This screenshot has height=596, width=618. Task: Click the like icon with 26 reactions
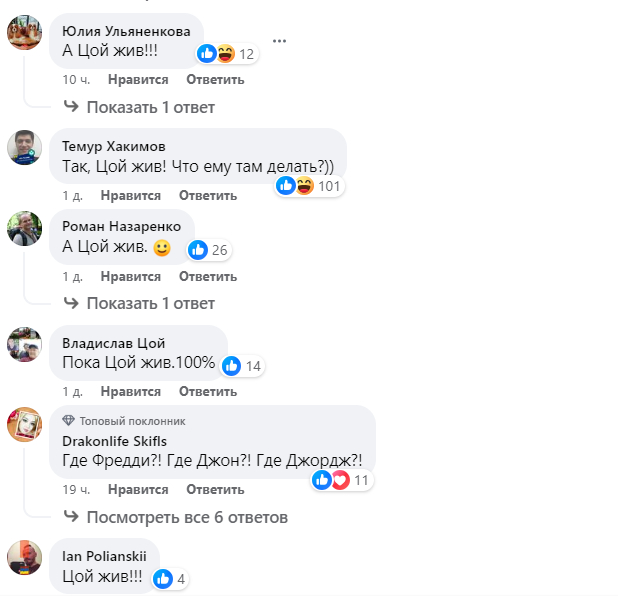point(209,250)
